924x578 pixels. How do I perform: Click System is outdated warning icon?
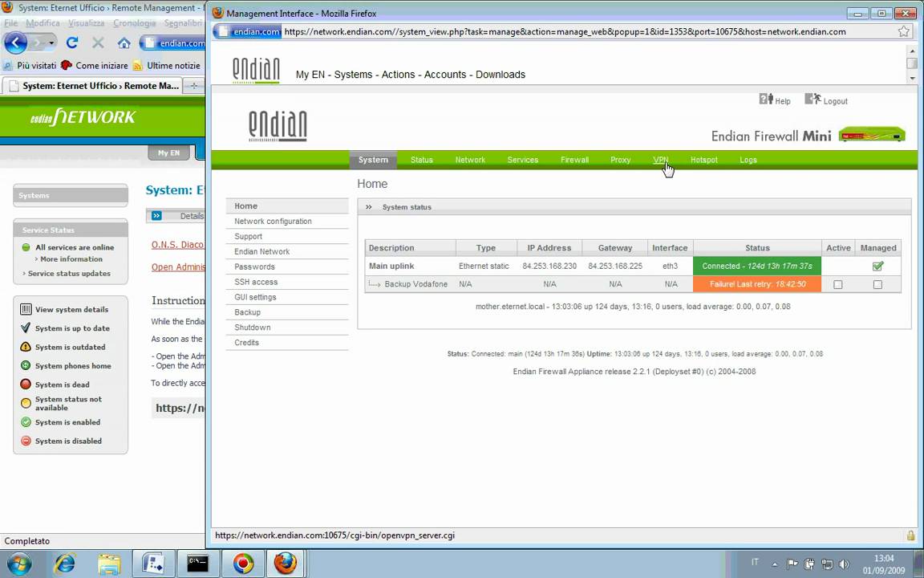coord(26,347)
